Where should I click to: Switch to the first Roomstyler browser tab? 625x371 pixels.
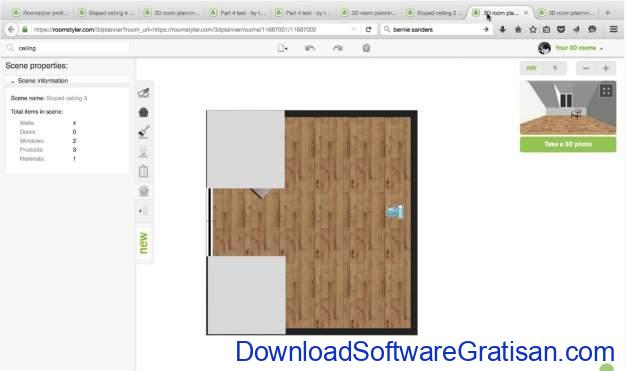tap(40, 13)
